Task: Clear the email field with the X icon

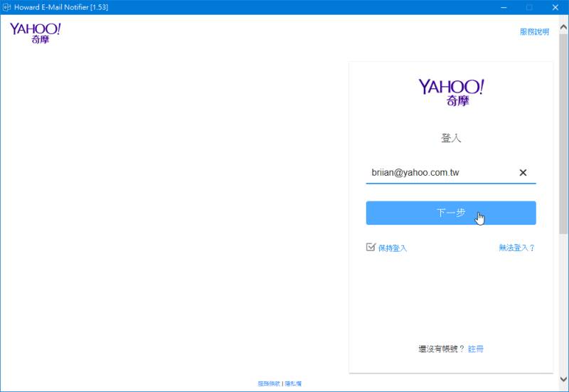Action: click(523, 173)
